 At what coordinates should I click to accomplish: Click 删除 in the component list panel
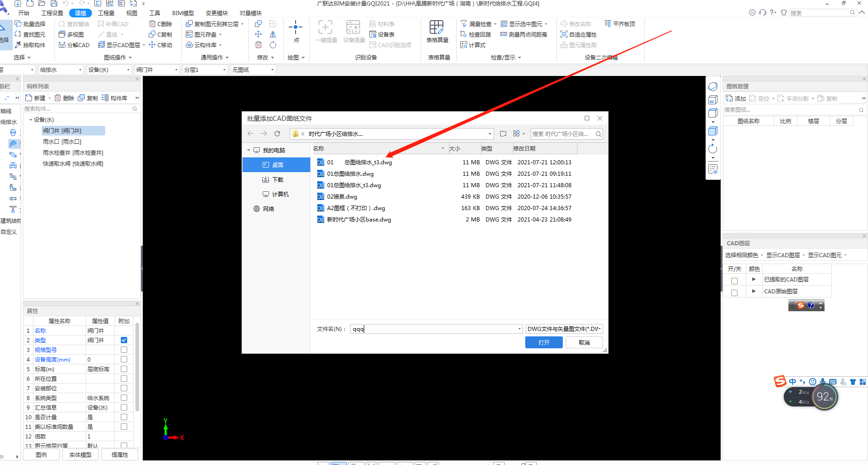pos(64,98)
